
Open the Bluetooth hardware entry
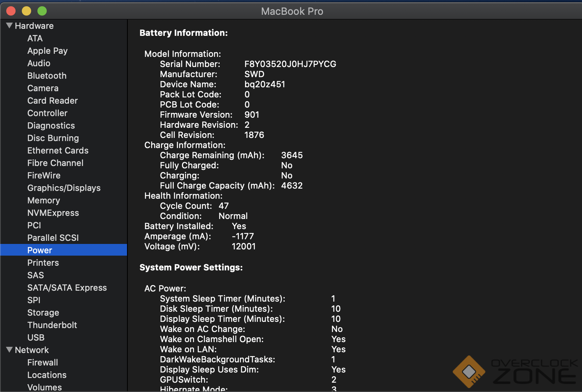point(47,76)
